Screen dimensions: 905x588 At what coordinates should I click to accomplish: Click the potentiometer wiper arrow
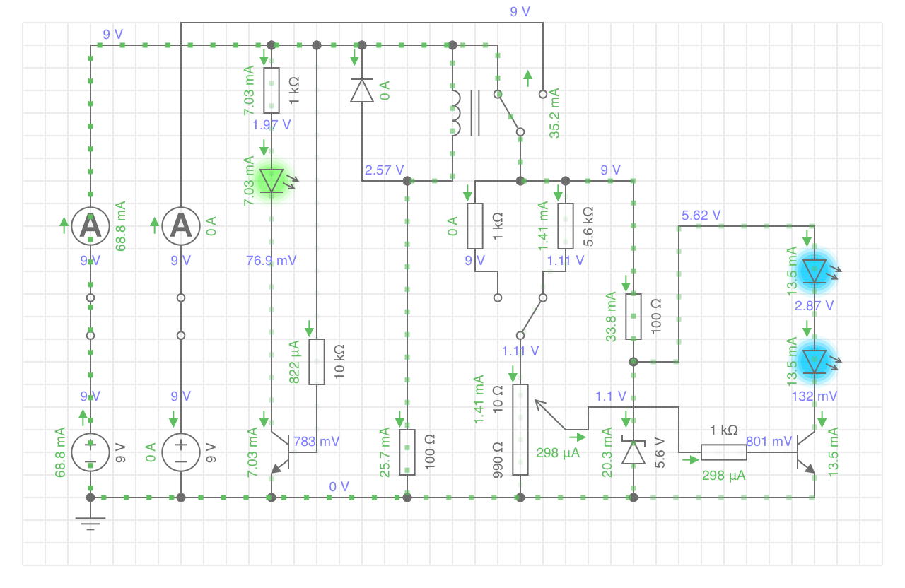[551, 416]
